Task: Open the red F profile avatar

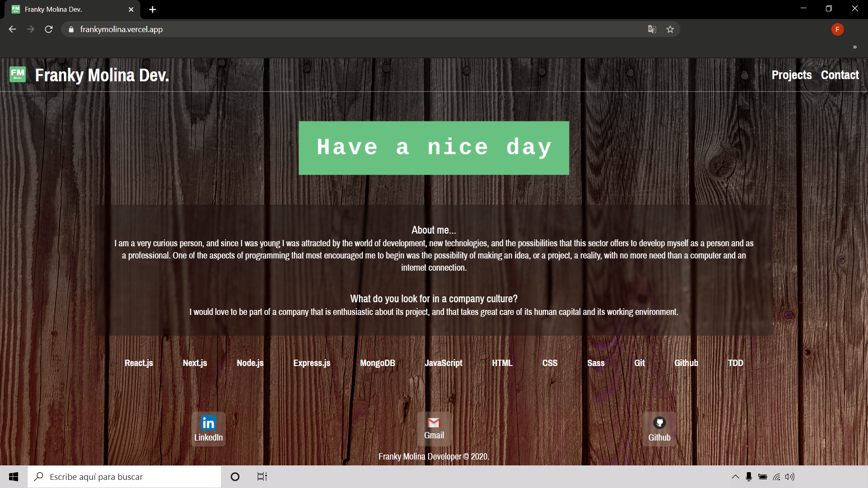Action: click(837, 29)
